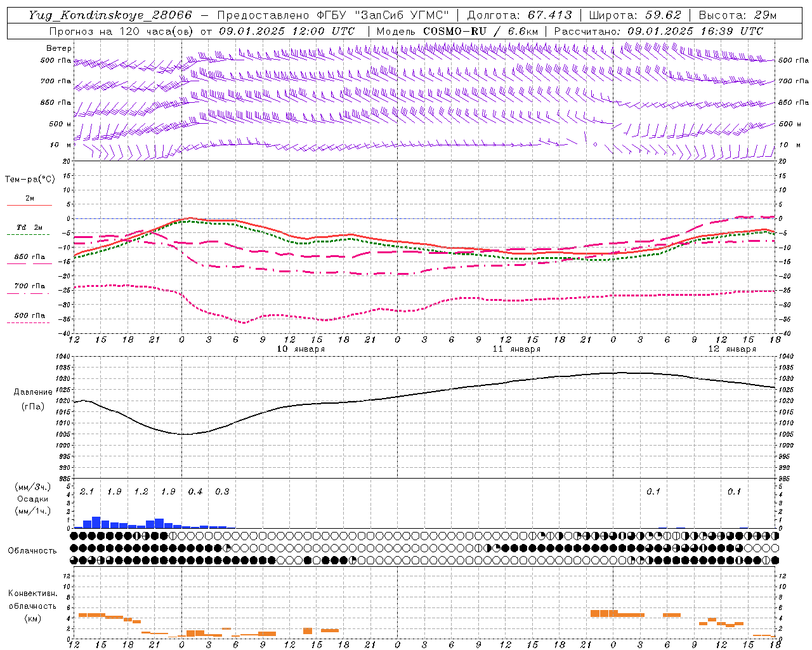812x650 pixels.
Task: Click the dotted '500 гПа' temperature legend entry
Action: coord(29,318)
